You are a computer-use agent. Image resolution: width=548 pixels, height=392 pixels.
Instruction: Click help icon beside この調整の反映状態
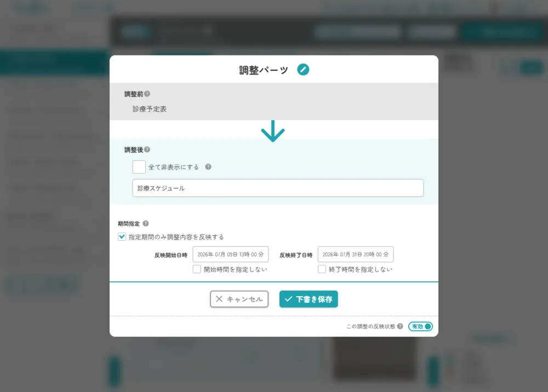(400, 326)
